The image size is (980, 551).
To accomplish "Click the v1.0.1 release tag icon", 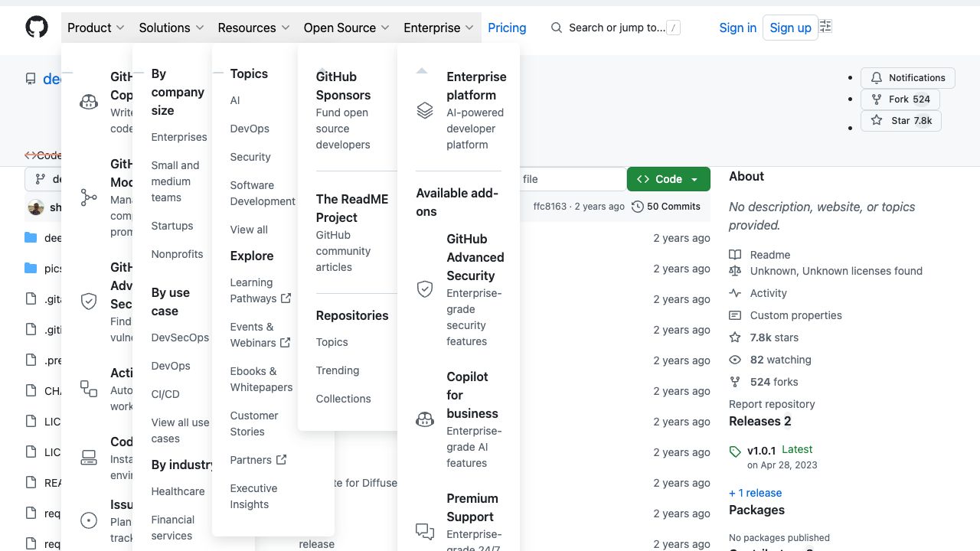I will 735,452.
